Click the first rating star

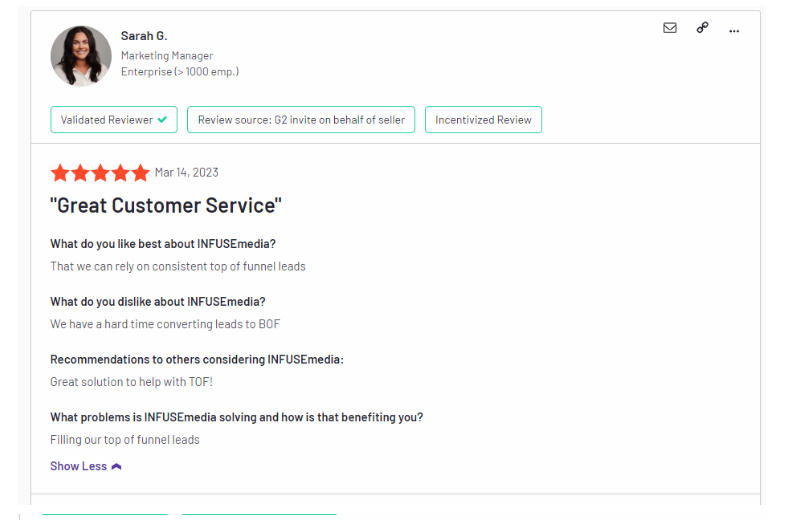click(60, 173)
